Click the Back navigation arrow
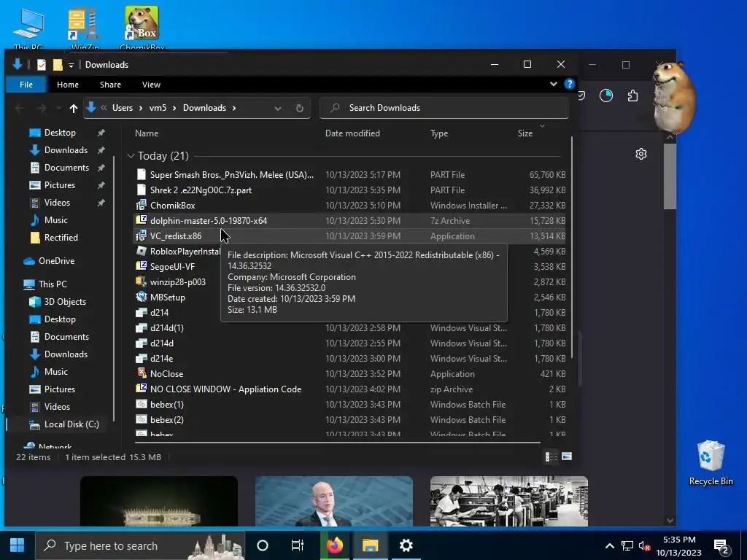747x560 pixels. [20, 108]
